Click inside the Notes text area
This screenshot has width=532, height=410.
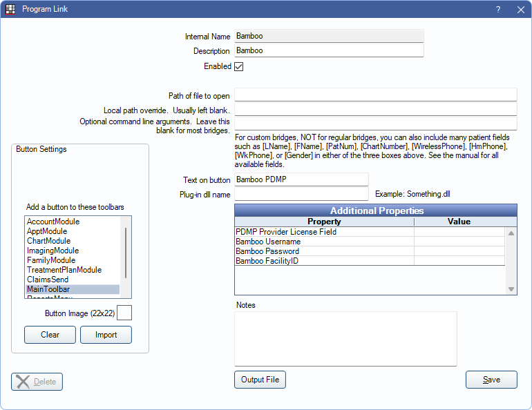coord(345,338)
